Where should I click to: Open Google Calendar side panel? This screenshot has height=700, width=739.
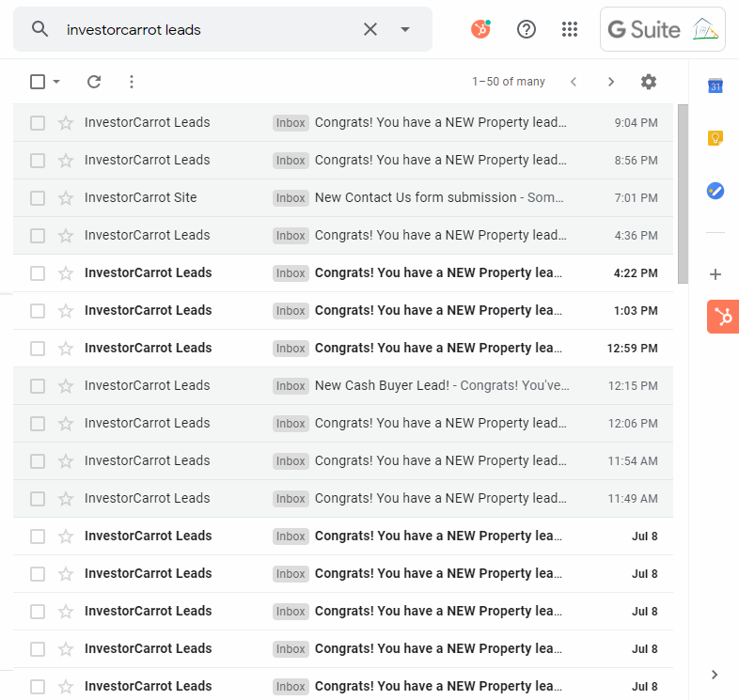pyautogui.click(x=715, y=86)
